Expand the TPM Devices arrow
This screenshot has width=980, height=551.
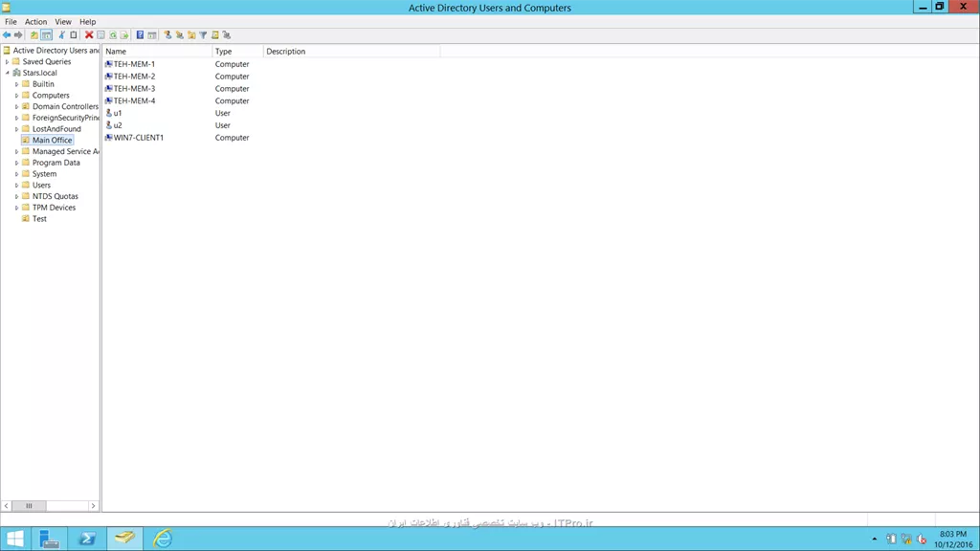click(17, 208)
